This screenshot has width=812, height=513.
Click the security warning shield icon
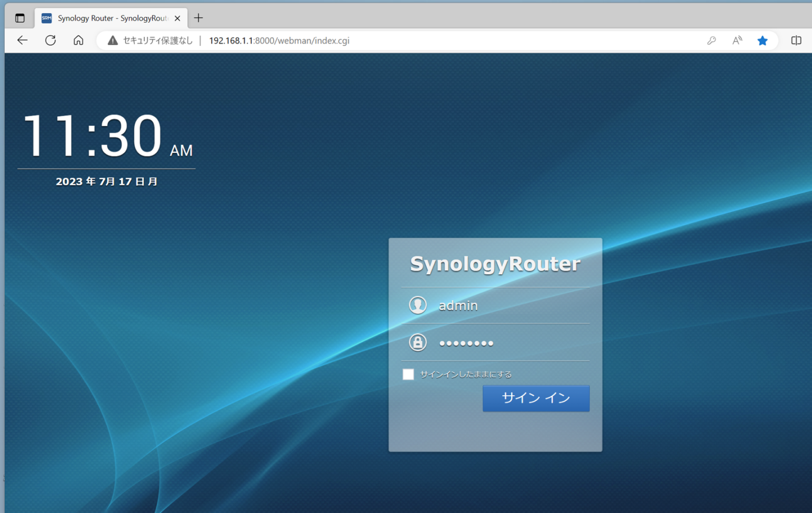point(113,40)
